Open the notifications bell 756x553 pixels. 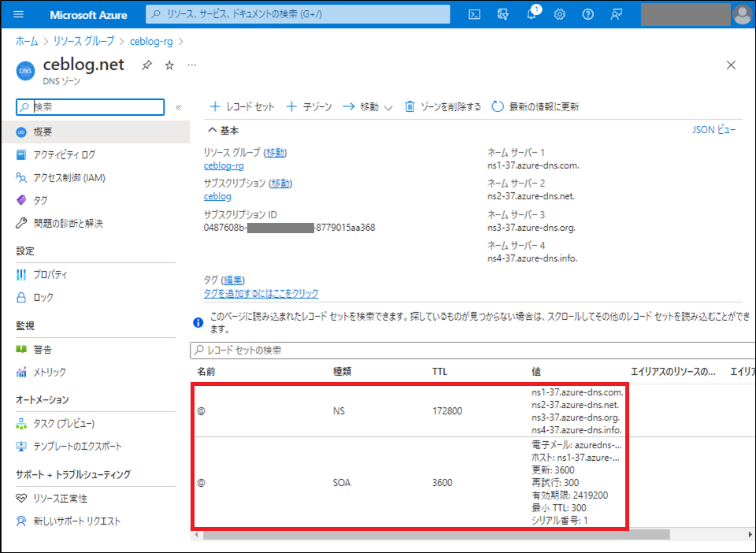pyautogui.click(x=532, y=14)
